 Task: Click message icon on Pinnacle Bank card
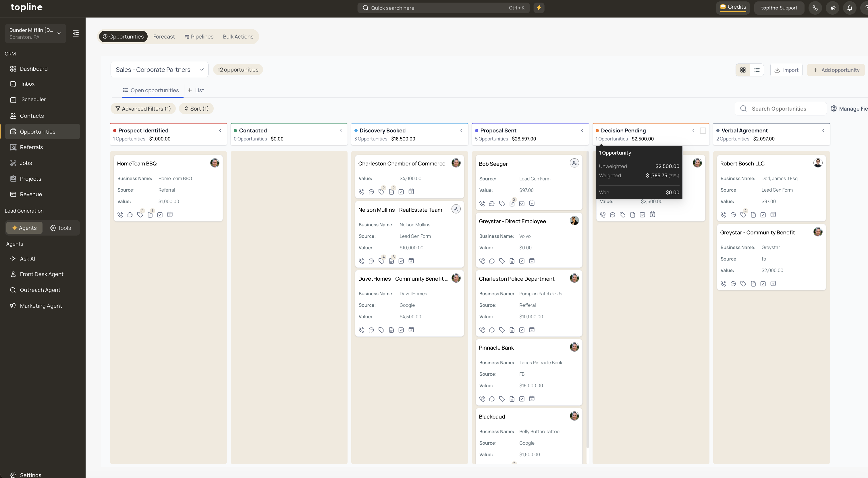coord(492,399)
